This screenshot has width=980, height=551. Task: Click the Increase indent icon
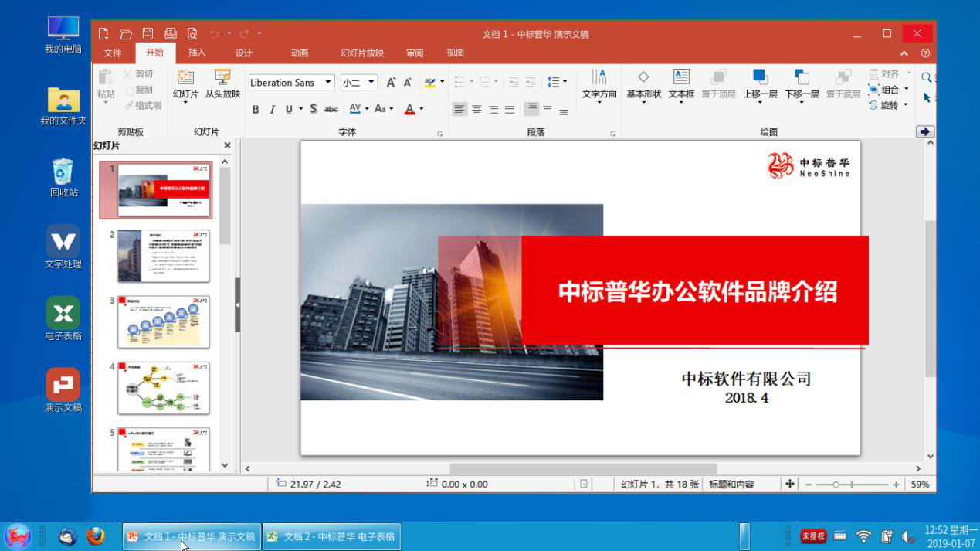click(x=531, y=82)
